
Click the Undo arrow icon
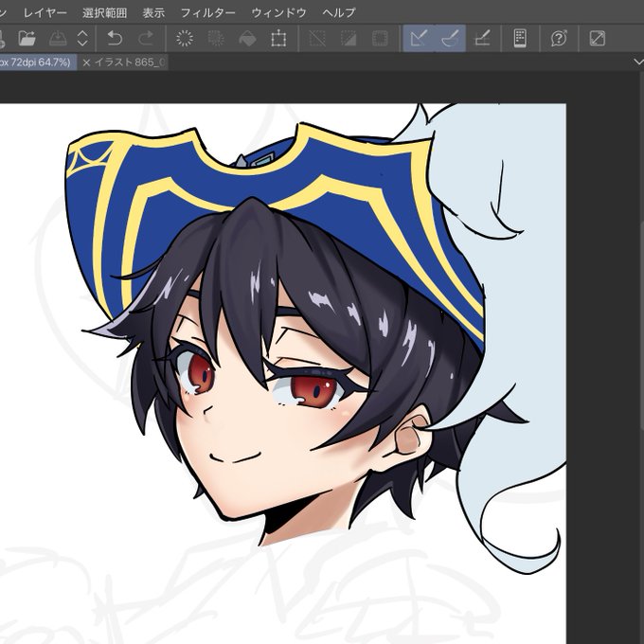(x=115, y=39)
